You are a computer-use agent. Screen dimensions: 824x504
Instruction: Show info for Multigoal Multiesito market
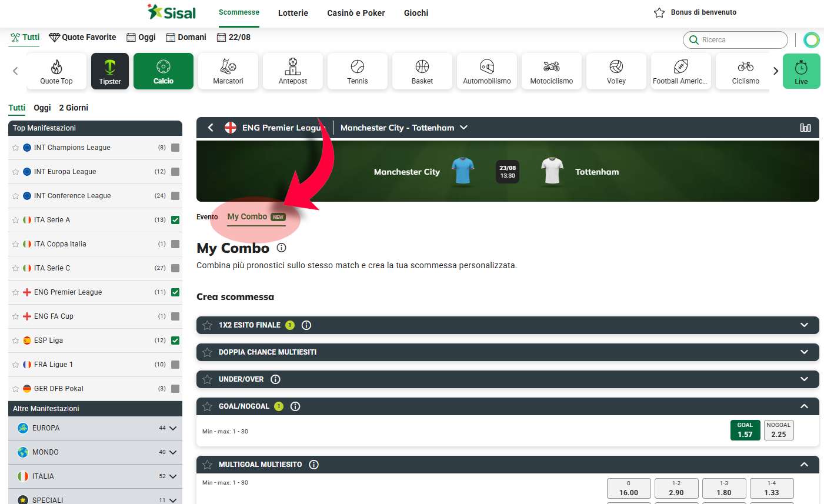pyautogui.click(x=314, y=465)
